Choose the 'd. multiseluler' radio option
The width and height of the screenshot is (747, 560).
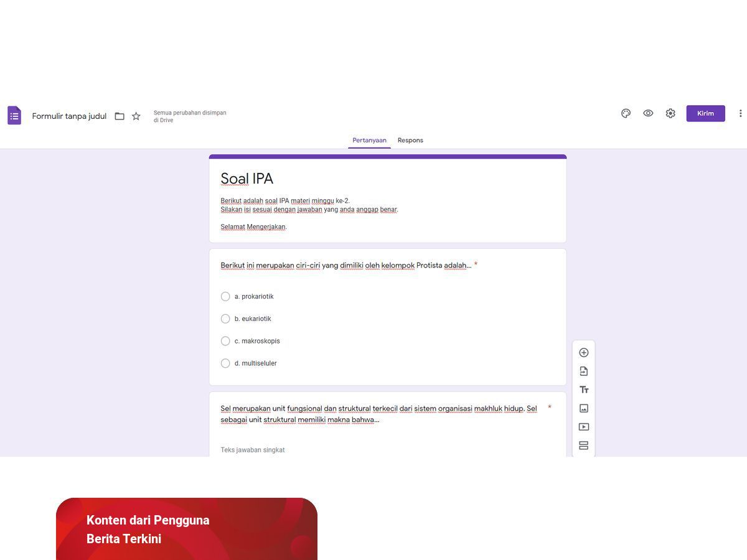pos(225,363)
